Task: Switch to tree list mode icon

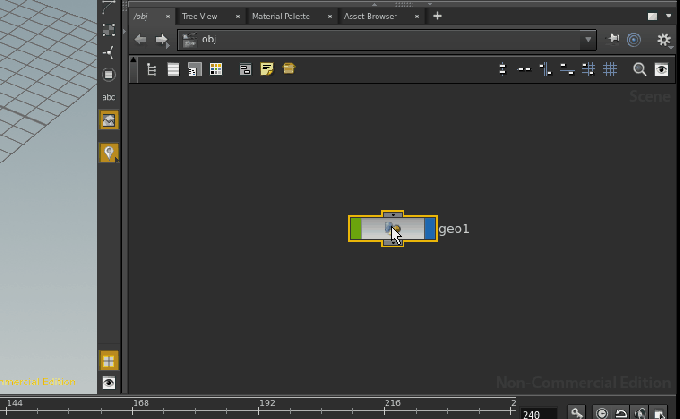Action: 152,69
